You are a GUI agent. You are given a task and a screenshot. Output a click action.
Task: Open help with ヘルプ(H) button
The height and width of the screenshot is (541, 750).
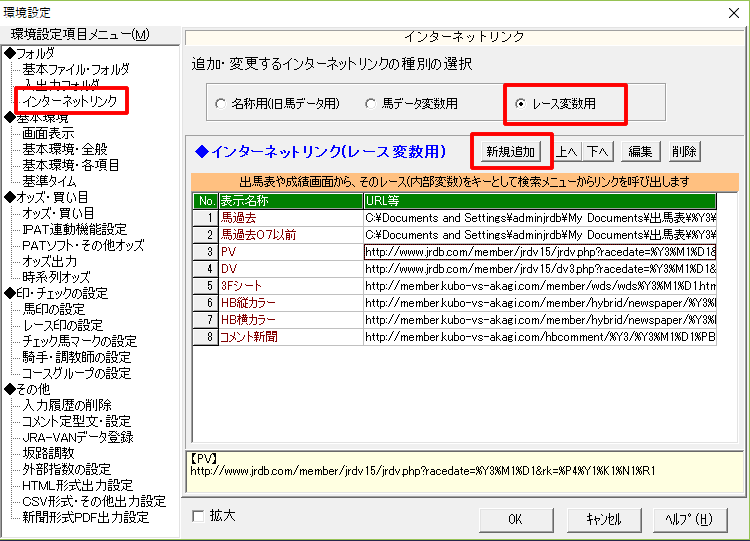(x=690, y=519)
